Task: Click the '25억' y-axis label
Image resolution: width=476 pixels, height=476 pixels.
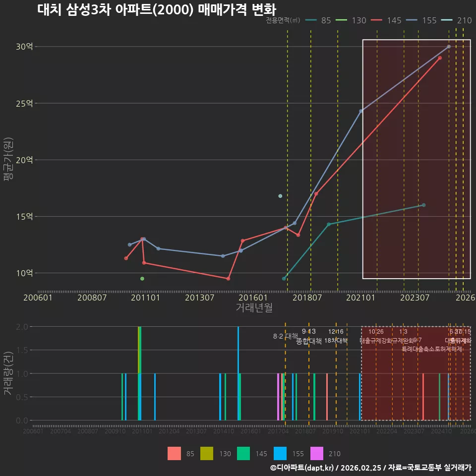Action: coord(24,103)
